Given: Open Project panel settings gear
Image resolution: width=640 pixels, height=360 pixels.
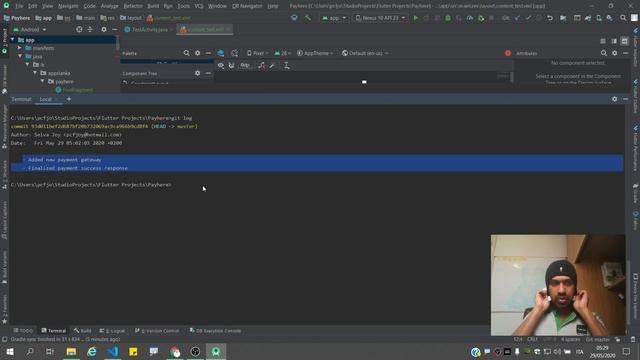Looking at the screenshot, I should 104,29.
